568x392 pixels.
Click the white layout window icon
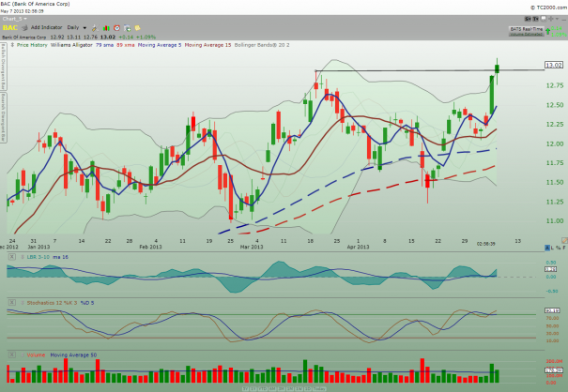coord(543,19)
